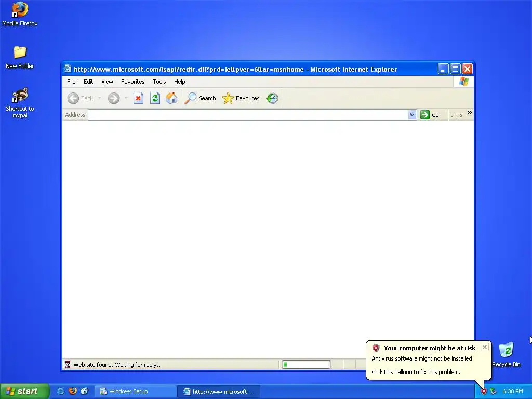Expand the Forward button history dropdown arrow
The image size is (532, 399).
[126, 98]
